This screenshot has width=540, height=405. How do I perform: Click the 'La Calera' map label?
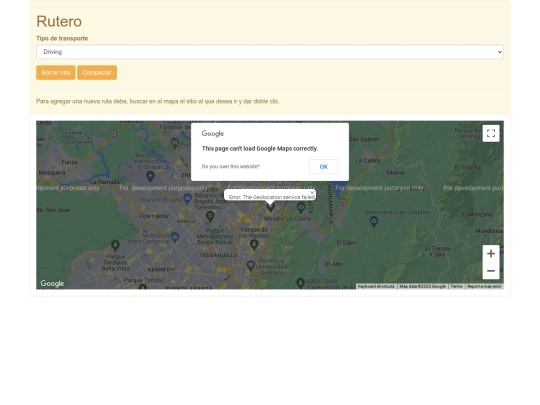[x=368, y=161]
